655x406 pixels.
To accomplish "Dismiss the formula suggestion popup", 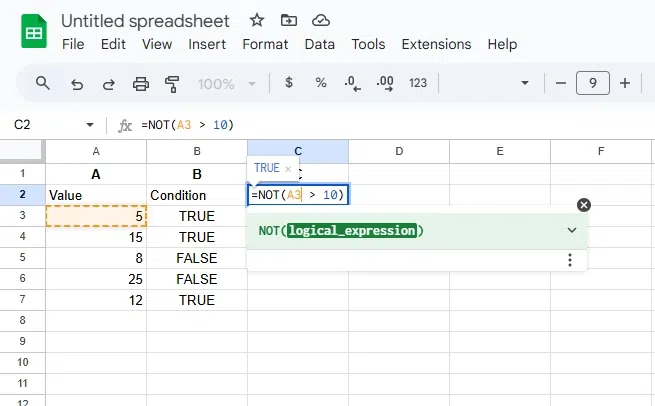I will click(x=584, y=205).
